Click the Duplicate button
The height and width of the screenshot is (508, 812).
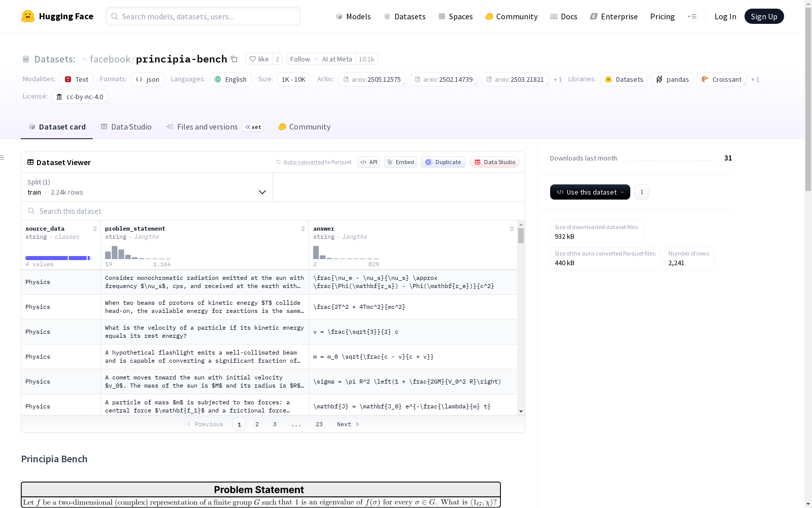coord(443,162)
